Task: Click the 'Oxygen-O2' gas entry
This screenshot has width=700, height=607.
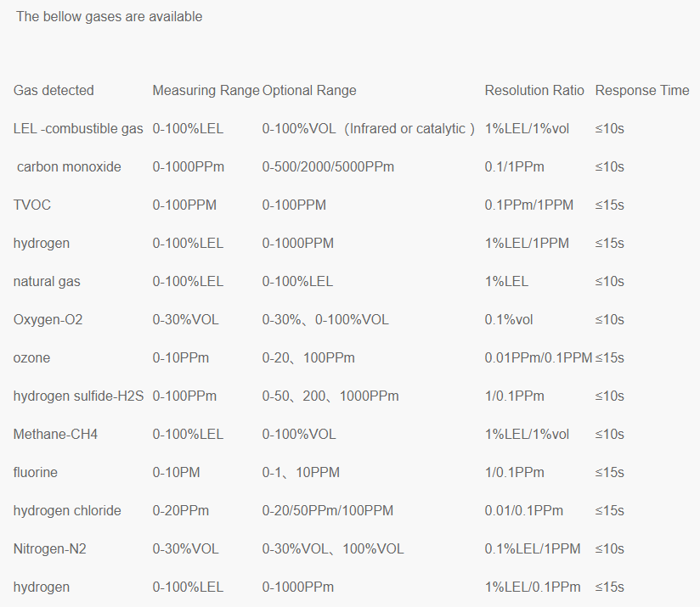Action: (x=48, y=319)
